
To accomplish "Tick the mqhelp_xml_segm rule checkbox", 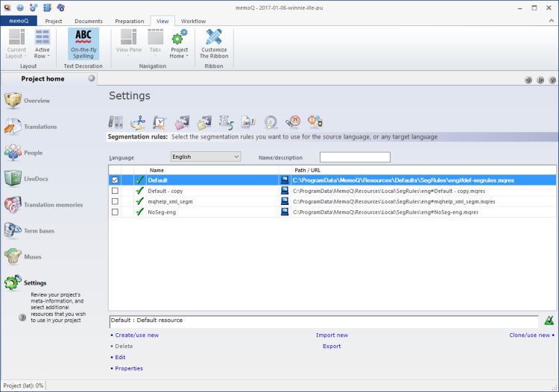I will click(x=115, y=201).
